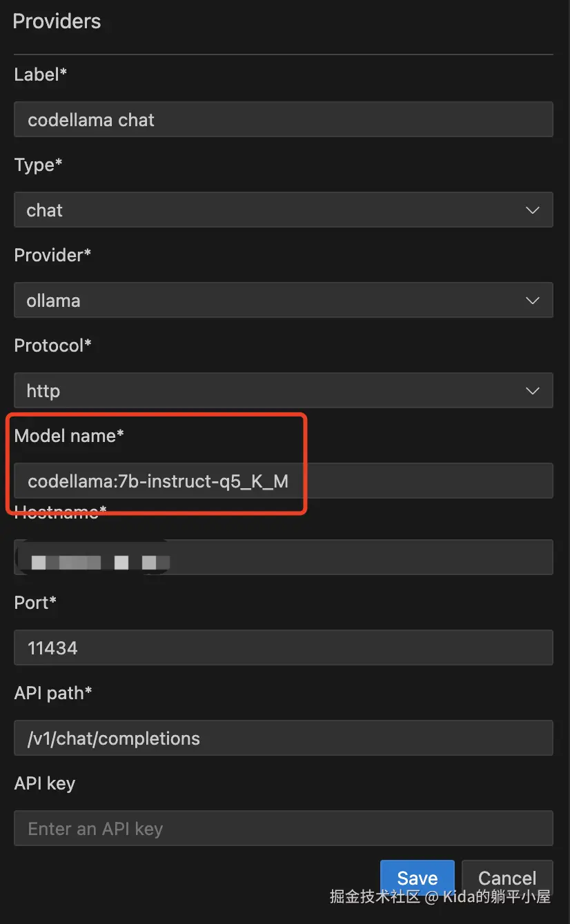Screen dimensions: 570x924
Task: Click the Port field showing 11434
Action: [x=283, y=648]
